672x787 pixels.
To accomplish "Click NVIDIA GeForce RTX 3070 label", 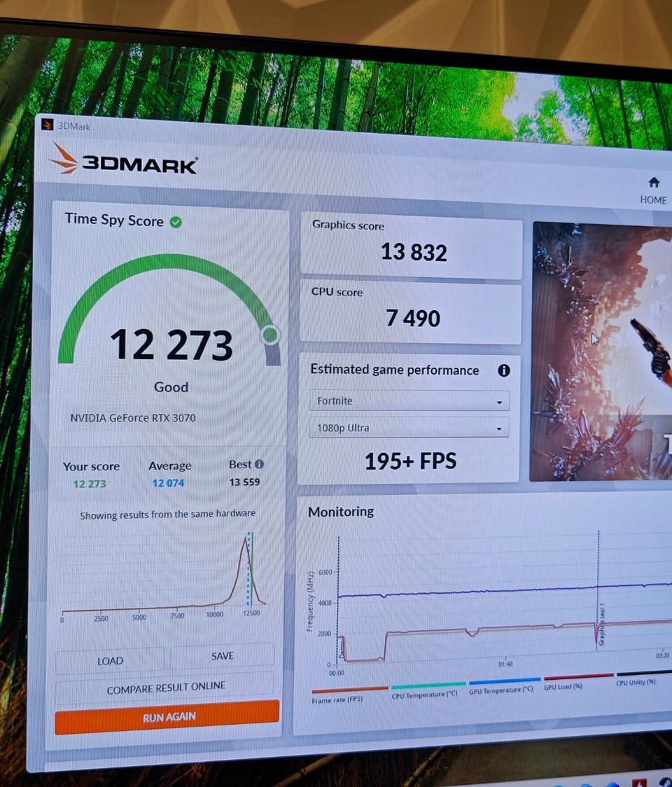I will (x=133, y=418).
